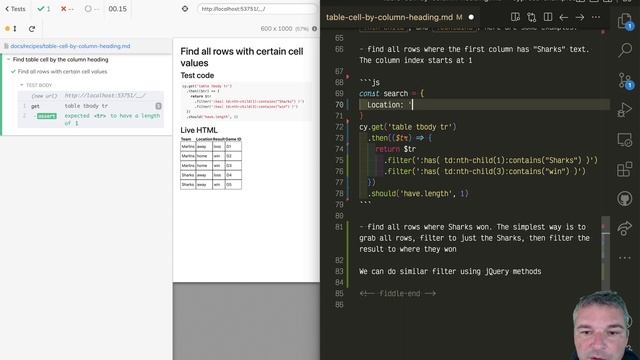
Task: Select the (new url) command log entry
Action: 91,96
